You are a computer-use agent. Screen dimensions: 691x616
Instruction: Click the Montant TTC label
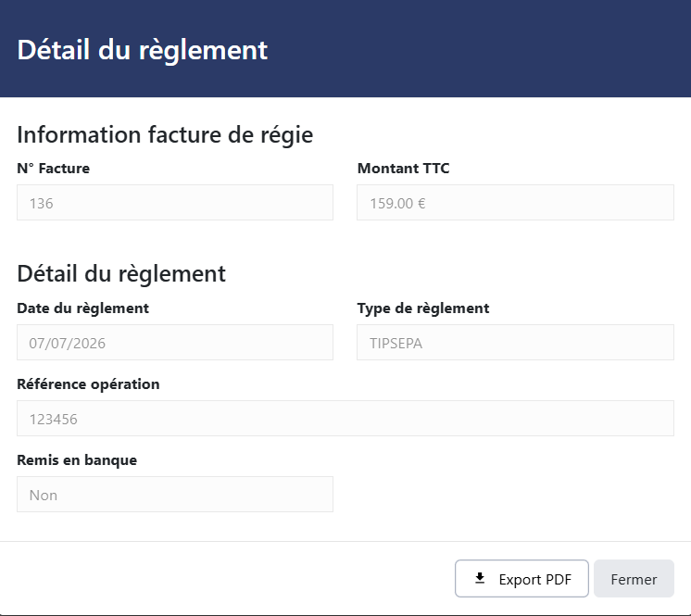tap(403, 169)
